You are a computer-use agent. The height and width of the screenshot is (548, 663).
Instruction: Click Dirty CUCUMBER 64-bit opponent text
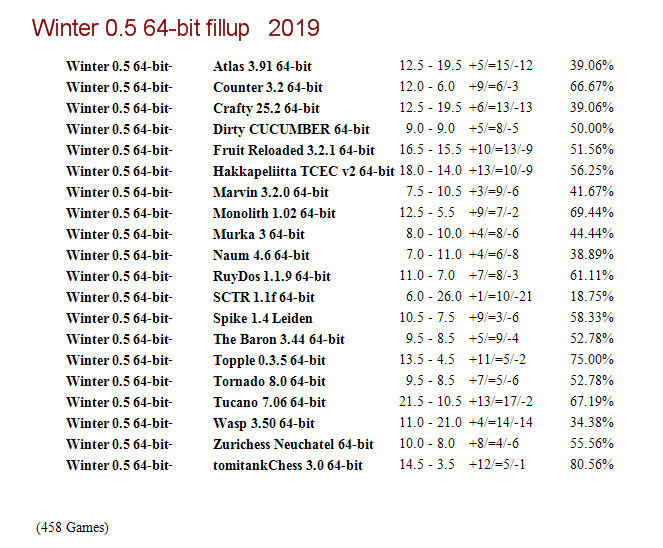coord(291,129)
